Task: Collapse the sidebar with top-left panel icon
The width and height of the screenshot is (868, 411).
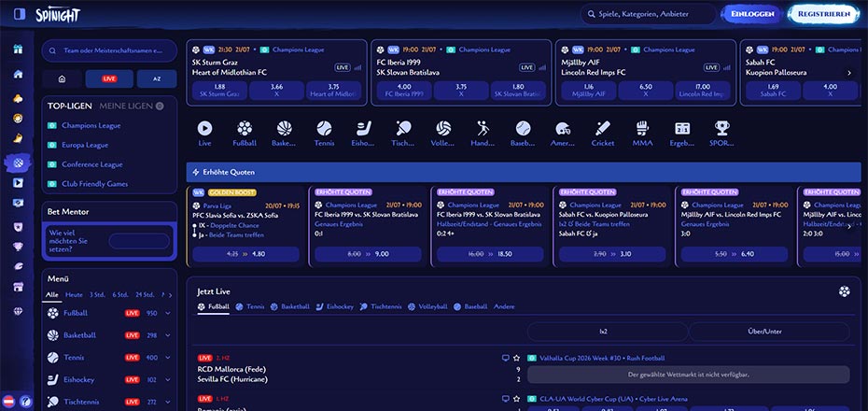Action: (20, 14)
